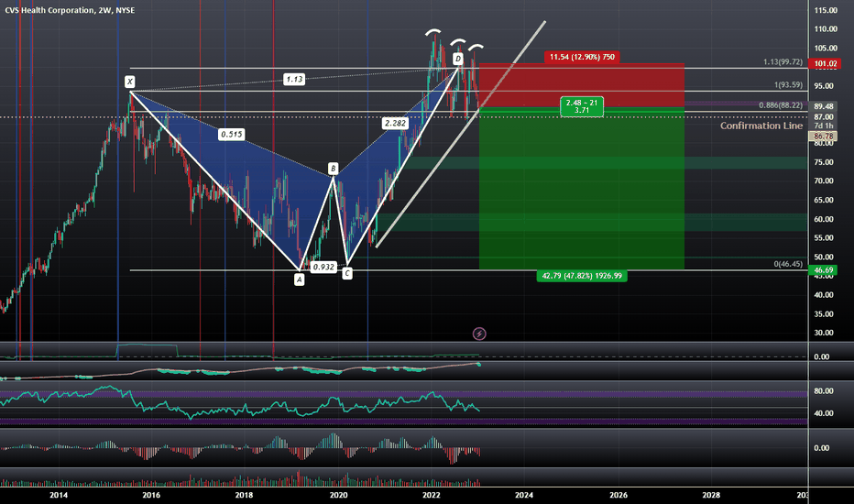Click the 70.00 price axis label
This screenshot has height=504, width=854.
tap(824, 181)
